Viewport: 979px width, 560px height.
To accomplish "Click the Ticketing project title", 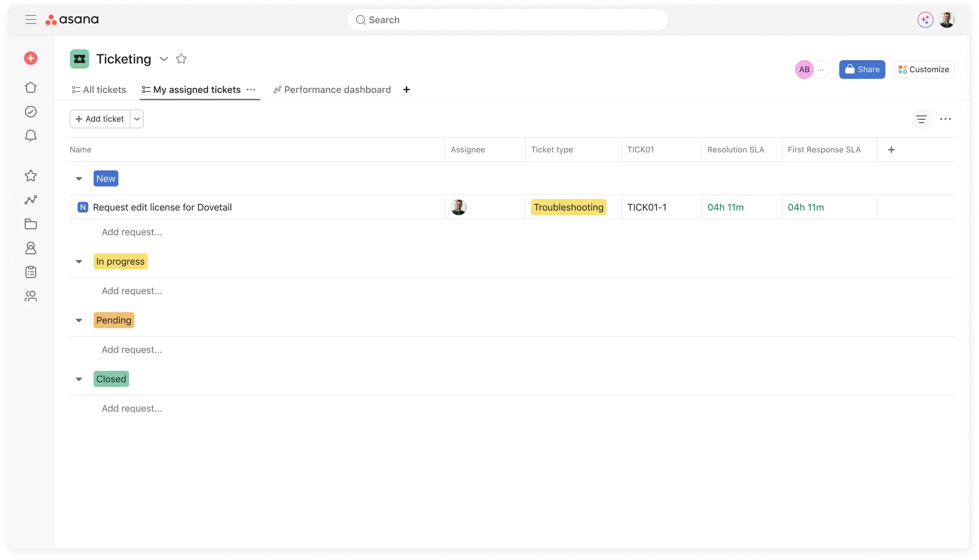I will click(x=124, y=59).
